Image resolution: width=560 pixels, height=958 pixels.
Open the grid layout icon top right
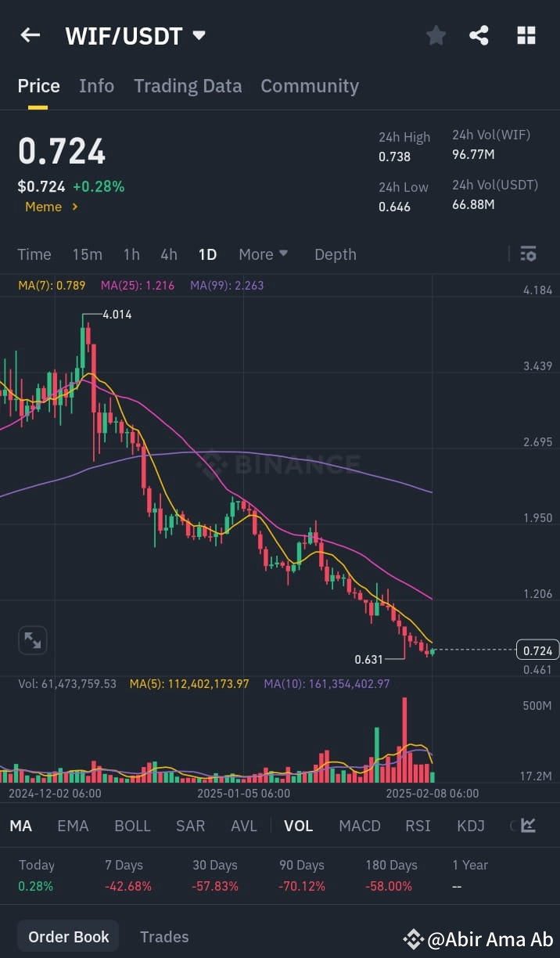point(526,34)
